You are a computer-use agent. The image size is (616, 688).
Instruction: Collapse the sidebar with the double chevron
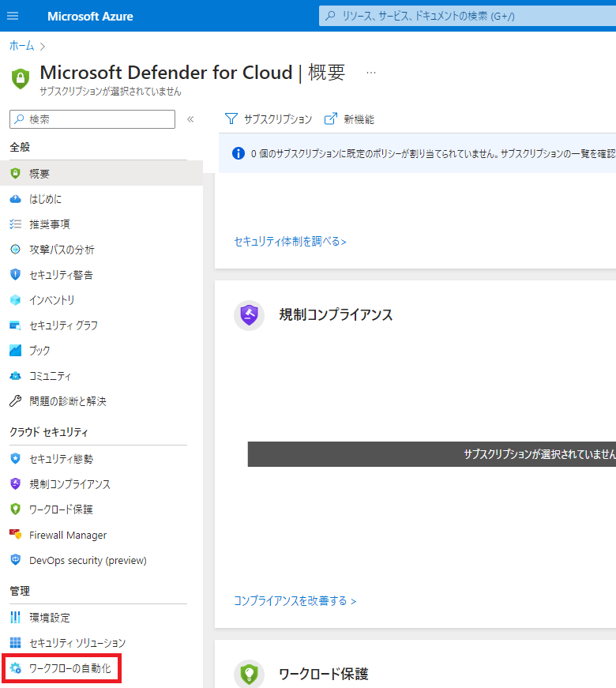[x=190, y=119]
